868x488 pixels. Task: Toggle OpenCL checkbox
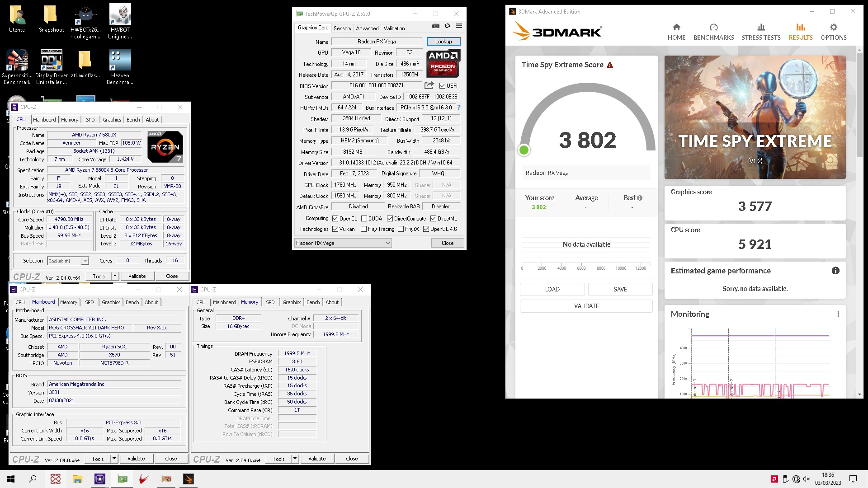click(x=335, y=218)
